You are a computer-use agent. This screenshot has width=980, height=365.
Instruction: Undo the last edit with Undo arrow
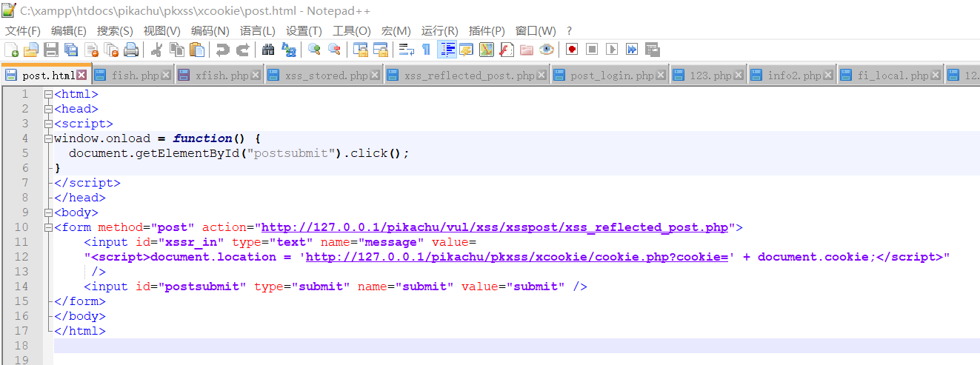click(x=221, y=50)
